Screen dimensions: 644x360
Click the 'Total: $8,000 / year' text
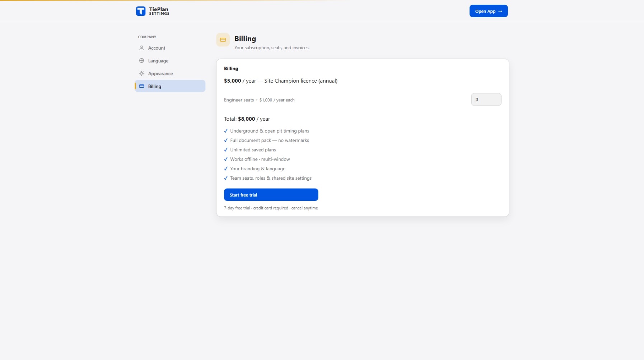247,119
